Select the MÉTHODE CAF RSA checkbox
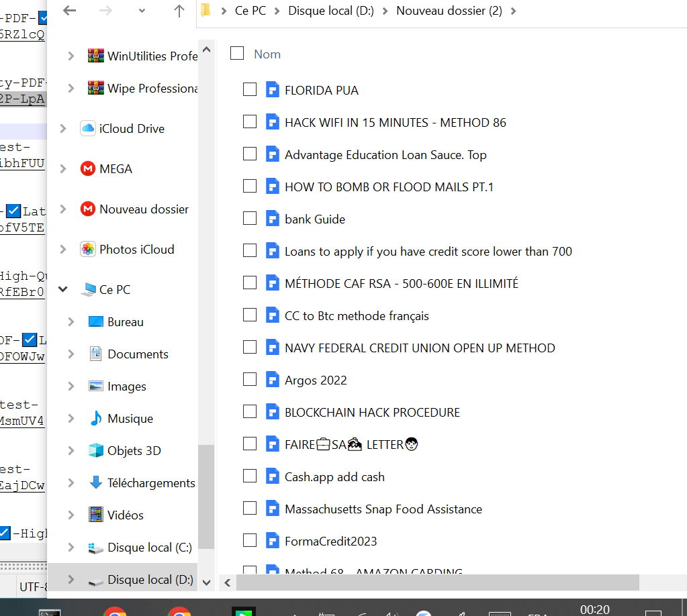 pyautogui.click(x=250, y=283)
